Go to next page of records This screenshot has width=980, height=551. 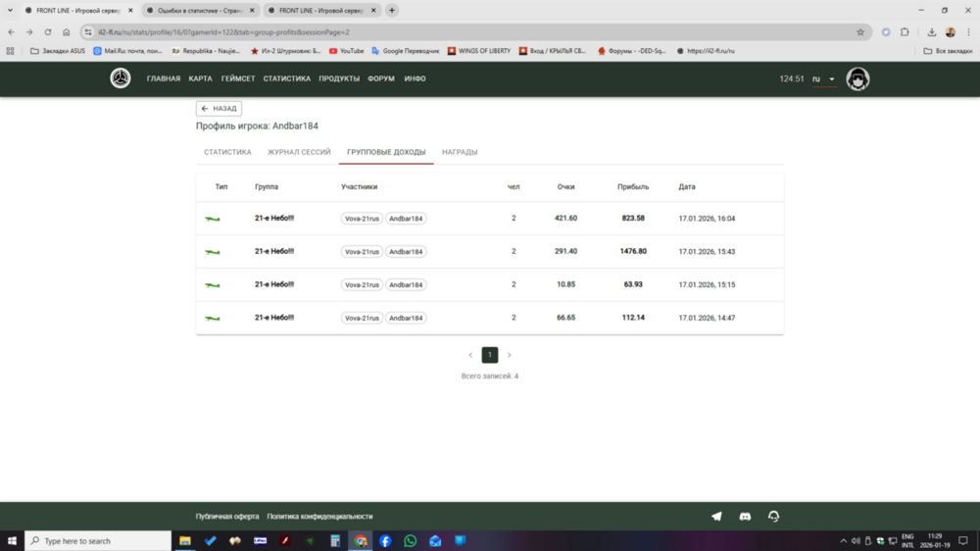[510, 355]
